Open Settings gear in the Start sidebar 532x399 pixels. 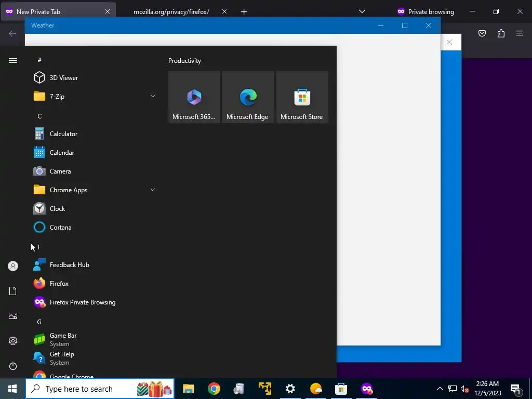click(x=13, y=341)
